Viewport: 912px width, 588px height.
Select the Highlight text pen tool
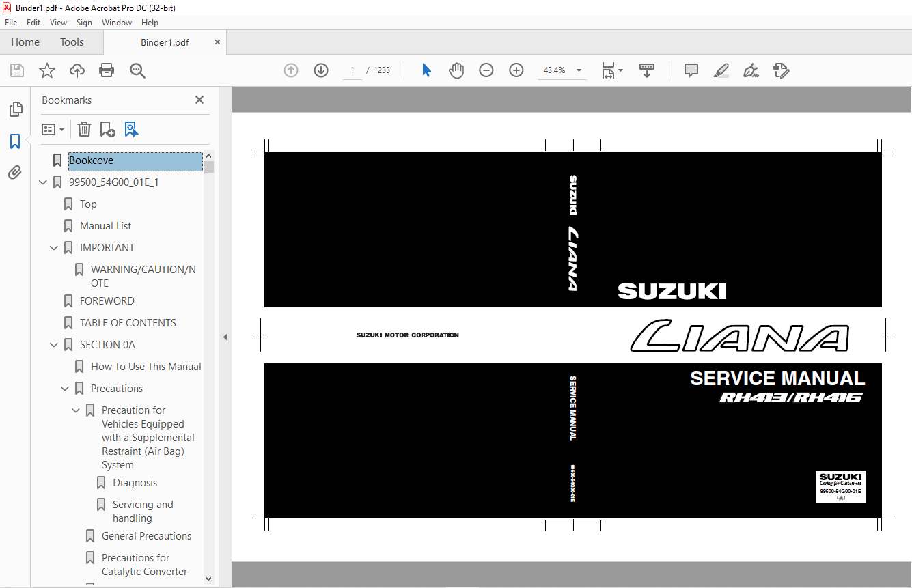(721, 70)
